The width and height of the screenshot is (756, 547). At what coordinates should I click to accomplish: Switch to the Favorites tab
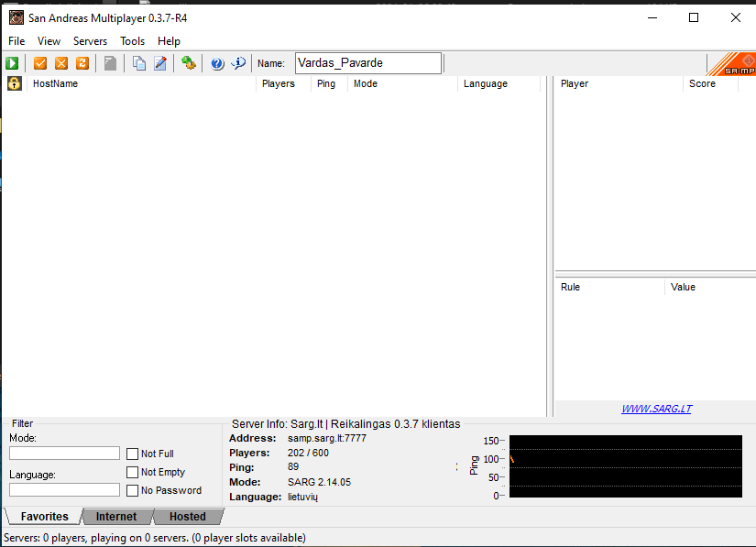pyautogui.click(x=44, y=517)
